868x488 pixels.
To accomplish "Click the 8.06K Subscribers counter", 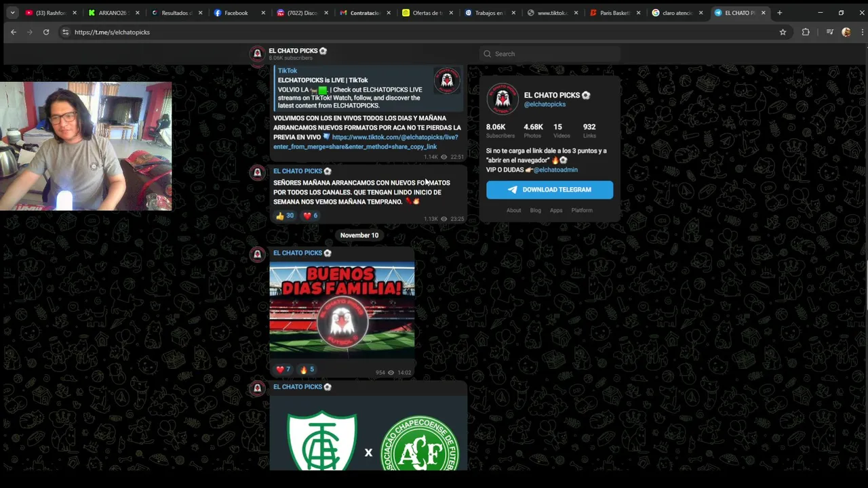I will [x=500, y=131].
